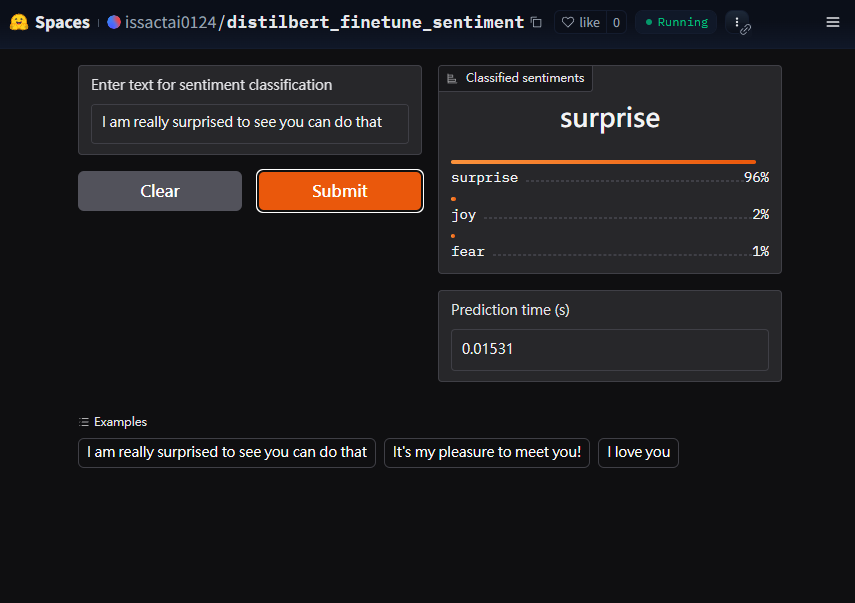Clear the sentiment input
The image size is (855, 603).
(160, 191)
